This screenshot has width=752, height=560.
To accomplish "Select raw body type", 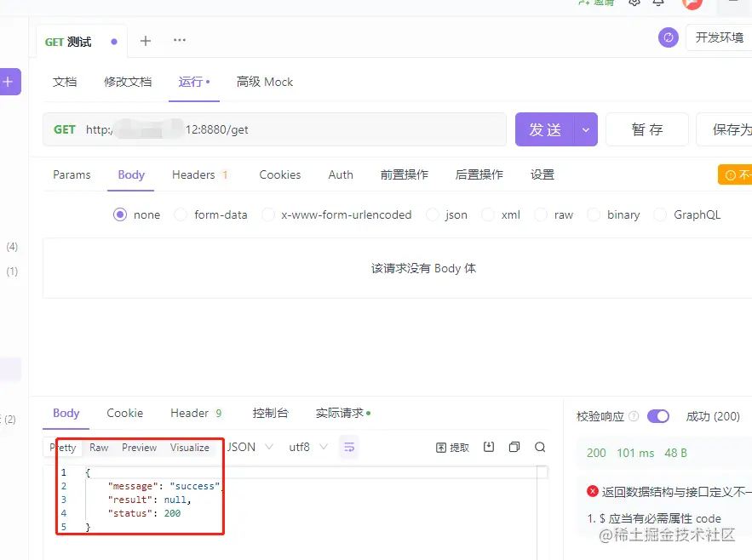I will point(541,214).
